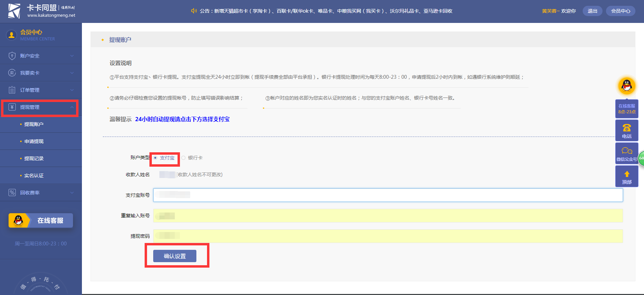Click the QQ penguin on 在线客服 banner
The height and width of the screenshot is (295, 644).
[19, 220]
